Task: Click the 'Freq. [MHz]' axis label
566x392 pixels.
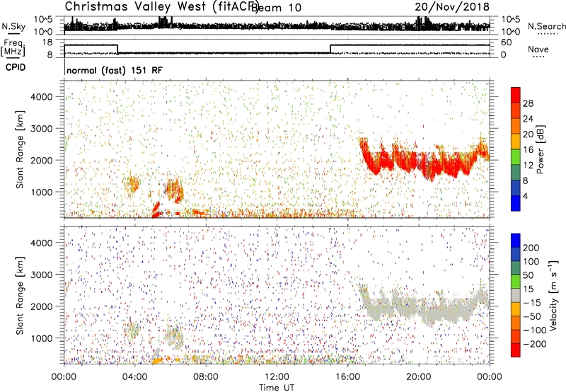Action: click(13, 47)
